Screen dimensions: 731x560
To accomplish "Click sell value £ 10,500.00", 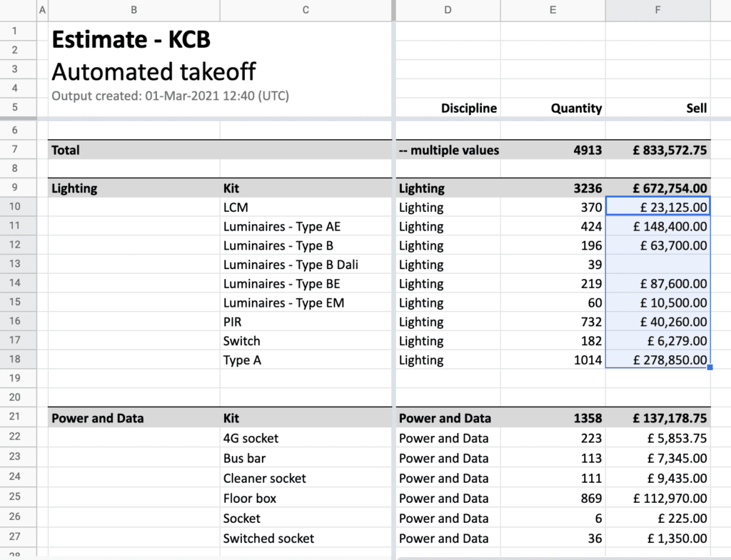I will (657, 303).
